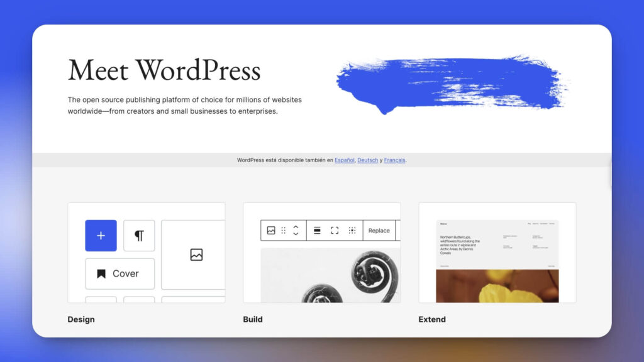Open WordPress in Français

[x=394, y=160]
